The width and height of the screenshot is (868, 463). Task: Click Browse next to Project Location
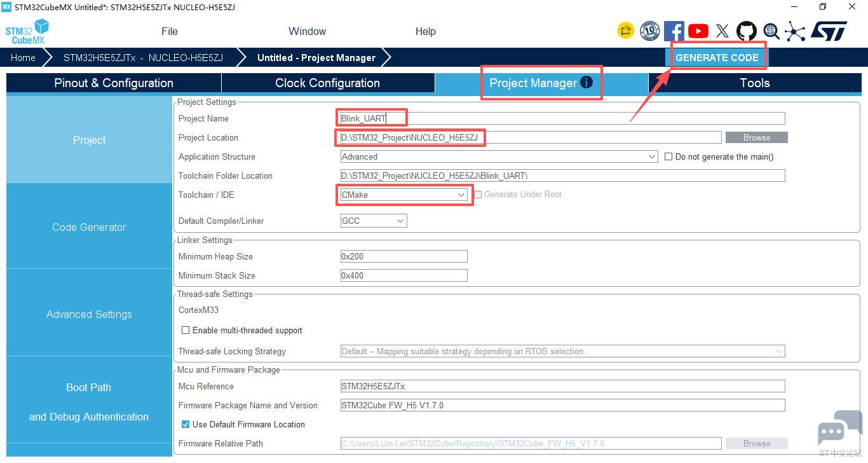coord(756,137)
